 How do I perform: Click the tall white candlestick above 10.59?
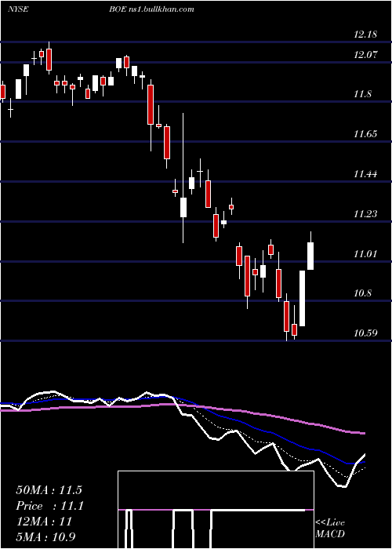point(302,298)
